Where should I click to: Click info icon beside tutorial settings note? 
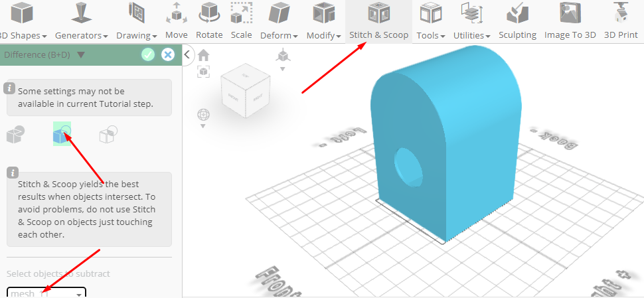[x=8, y=88]
